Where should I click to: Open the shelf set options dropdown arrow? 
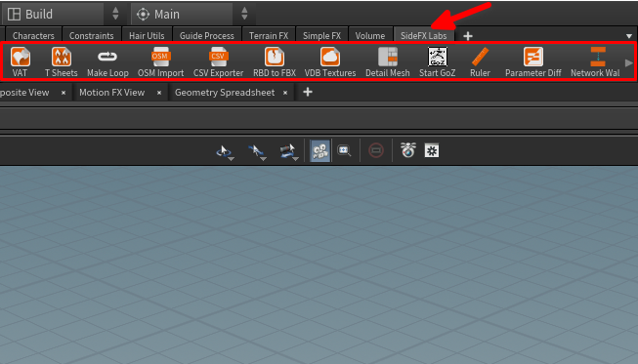pyautogui.click(x=629, y=36)
